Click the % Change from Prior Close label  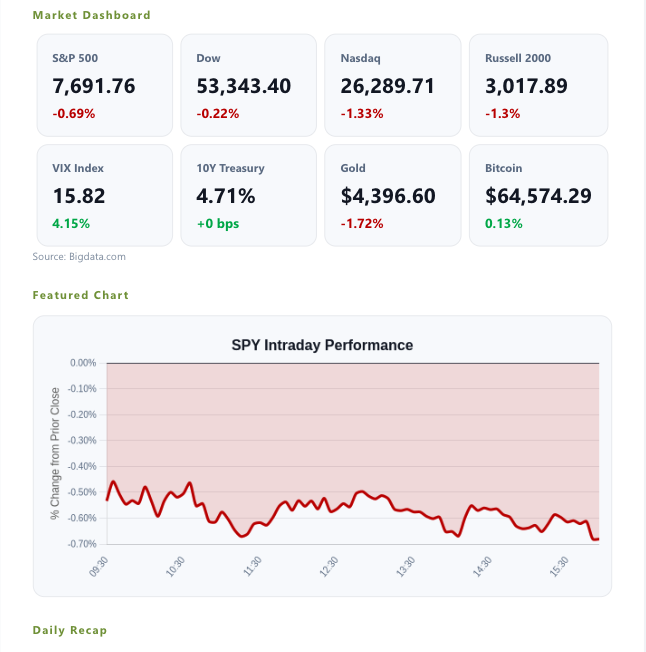pos(55,453)
